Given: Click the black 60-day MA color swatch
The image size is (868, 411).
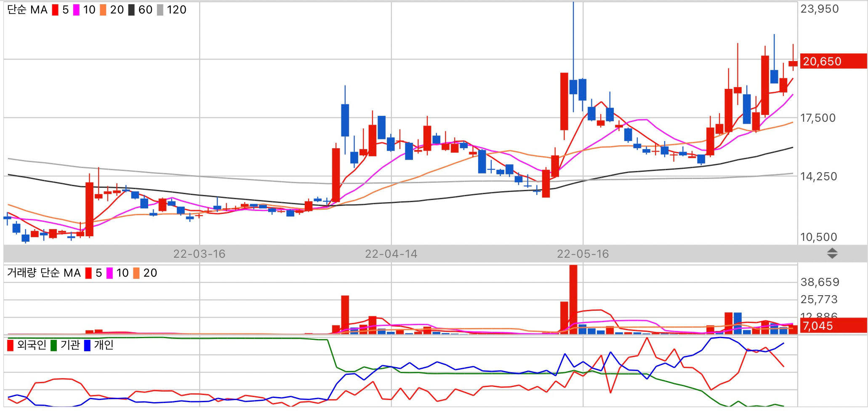Looking at the screenshot, I should click(x=131, y=10).
